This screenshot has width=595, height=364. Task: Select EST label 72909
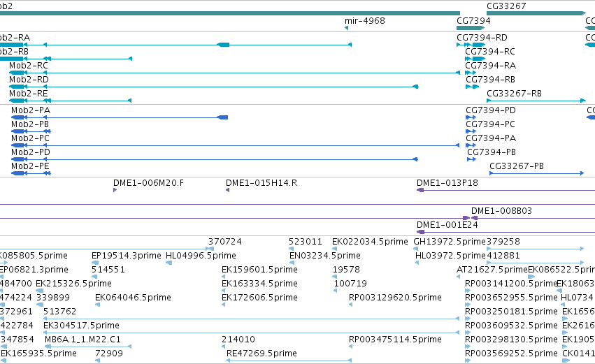109,354
